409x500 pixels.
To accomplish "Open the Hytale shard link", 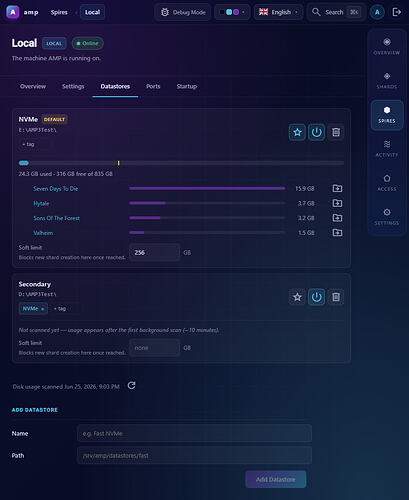I will (41, 203).
